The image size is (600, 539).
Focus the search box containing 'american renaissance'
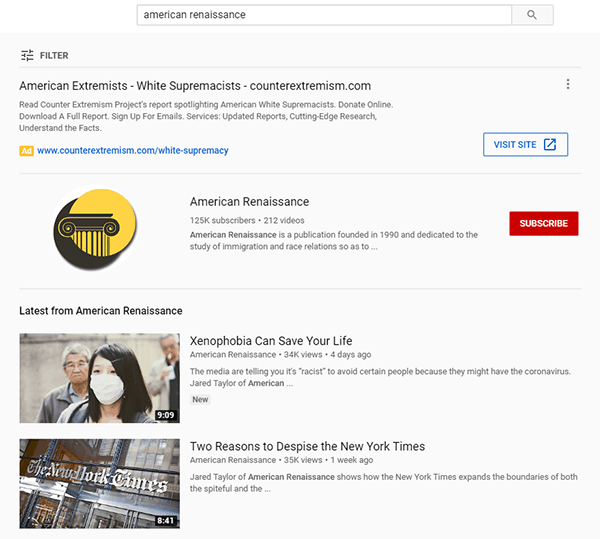(323, 15)
